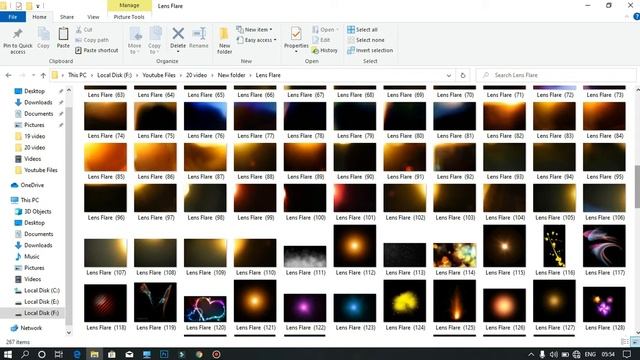Expand the Delete options arrow

pos(178,52)
